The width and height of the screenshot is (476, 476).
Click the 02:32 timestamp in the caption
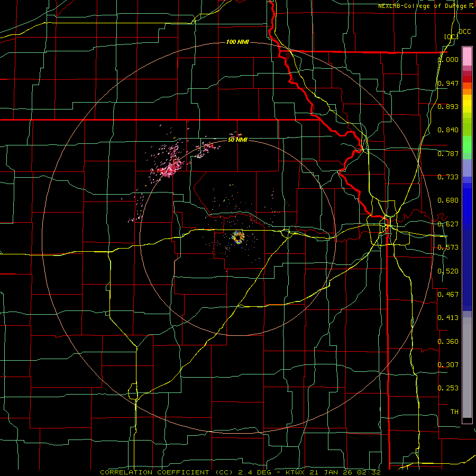[369, 472]
